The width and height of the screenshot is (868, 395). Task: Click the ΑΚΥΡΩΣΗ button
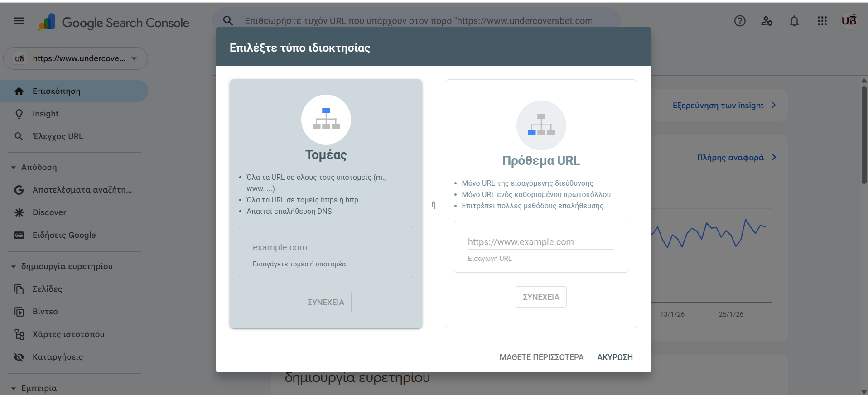[x=615, y=357]
